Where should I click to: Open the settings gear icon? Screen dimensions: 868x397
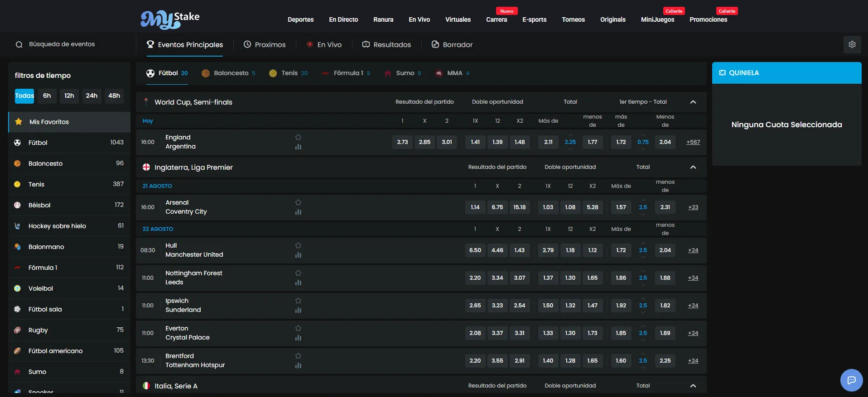[x=852, y=44]
